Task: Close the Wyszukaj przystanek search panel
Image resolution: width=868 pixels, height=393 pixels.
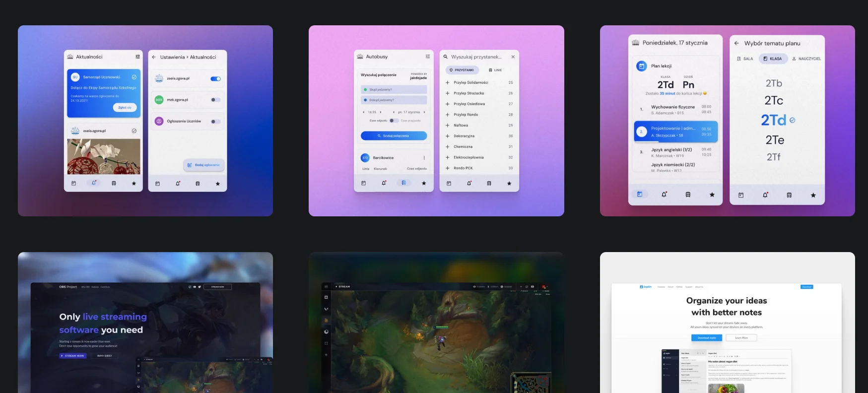Action: (513, 57)
